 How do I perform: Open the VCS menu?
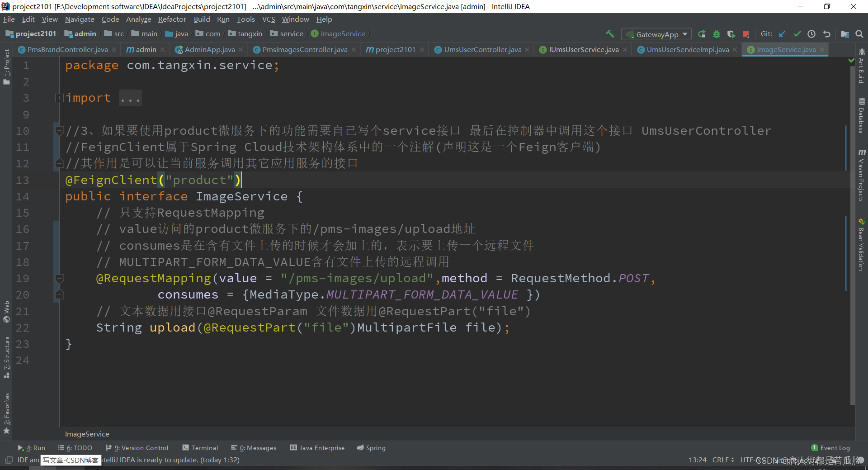point(269,19)
